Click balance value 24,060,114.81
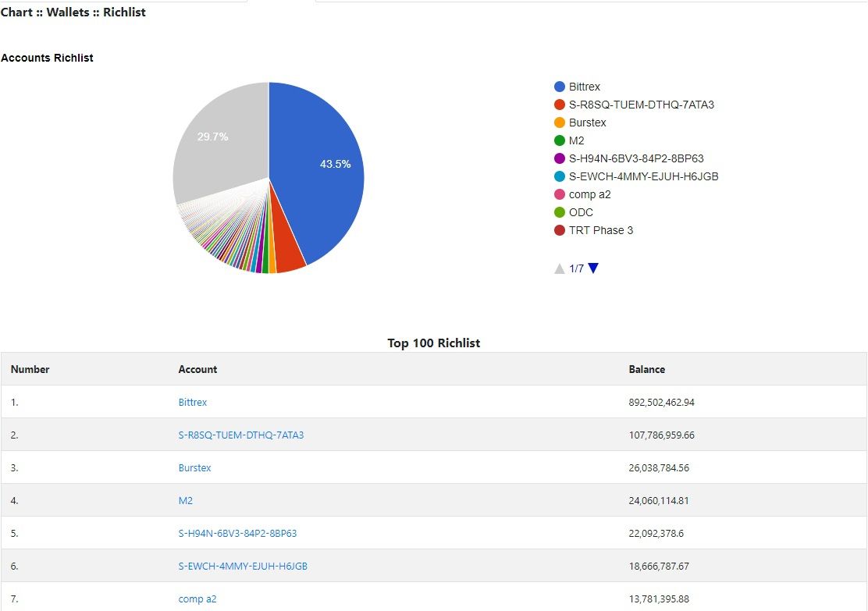868x611 pixels. coord(659,501)
